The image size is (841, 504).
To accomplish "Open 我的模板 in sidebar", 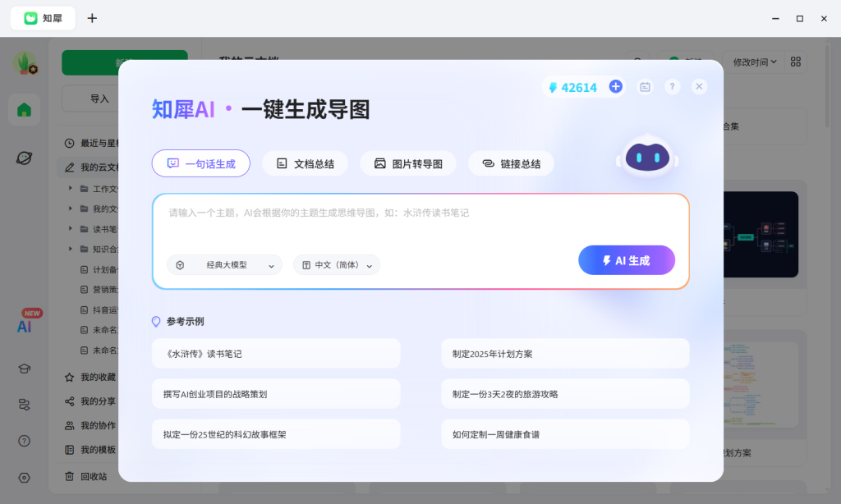I will [x=90, y=449].
